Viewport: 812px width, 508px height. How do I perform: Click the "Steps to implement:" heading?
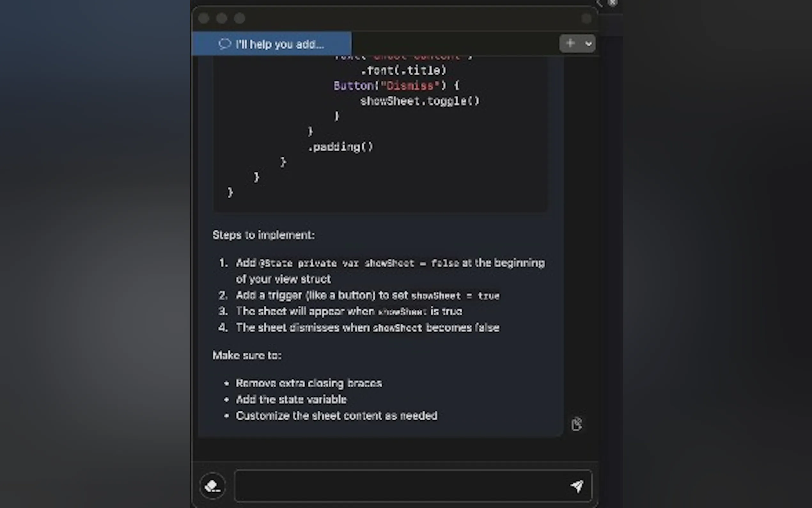263,235
